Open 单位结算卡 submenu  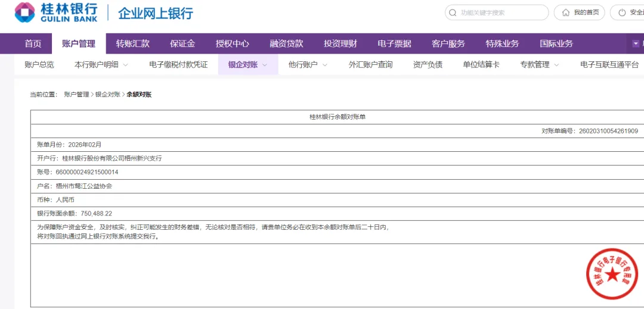[x=481, y=65]
